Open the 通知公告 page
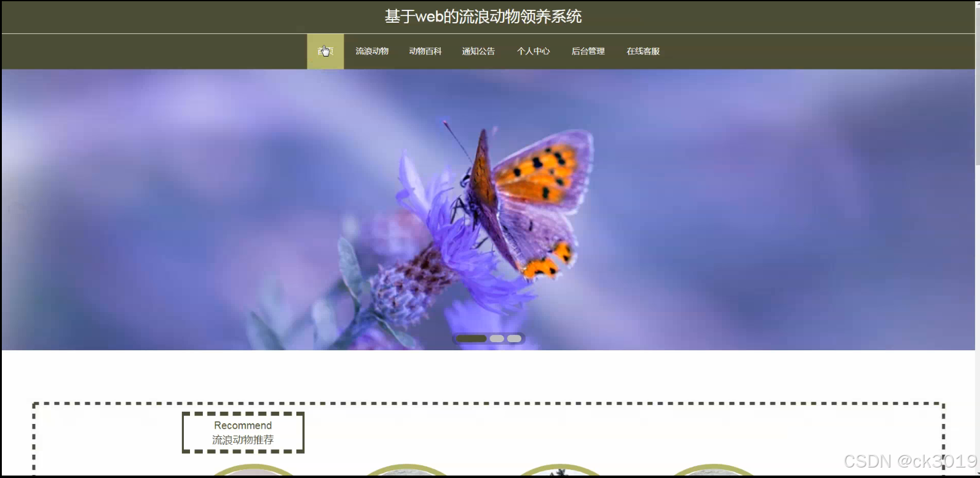Image resolution: width=980 pixels, height=478 pixels. [x=478, y=51]
